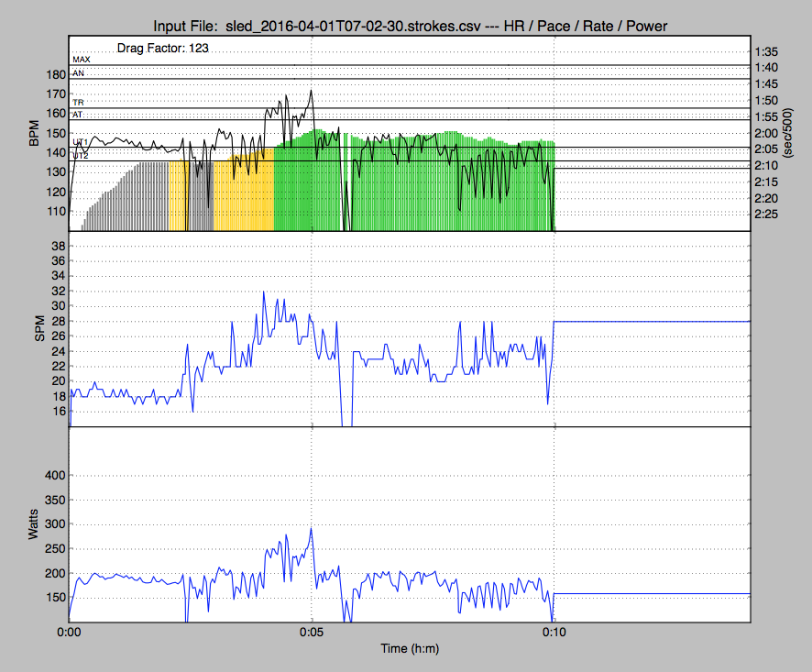This screenshot has width=812, height=672.
Task: Click the 1:35 pace tick on right axis
Action: [767, 51]
